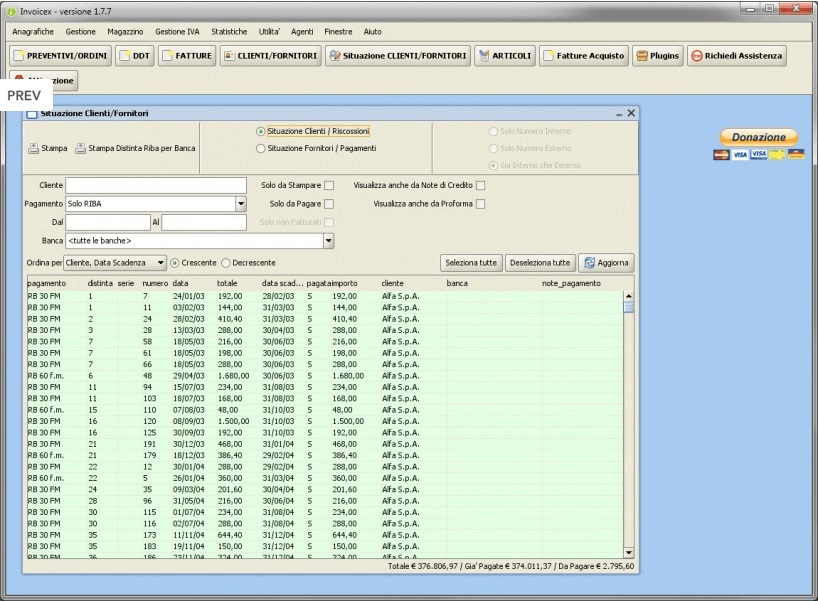Click the Richiedi Assistenza help button
The image size is (818, 601).
[738, 56]
